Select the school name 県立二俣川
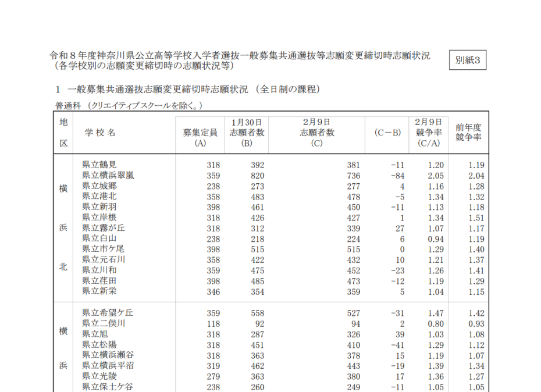 pos(104,323)
